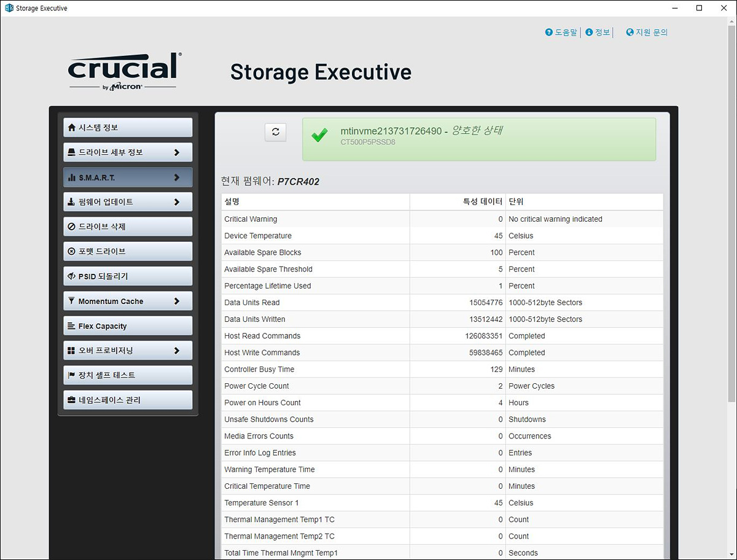Click the bar chart icon beside S.M.A.R.T.
The height and width of the screenshot is (560, 737).
click(x=72, y=177)
